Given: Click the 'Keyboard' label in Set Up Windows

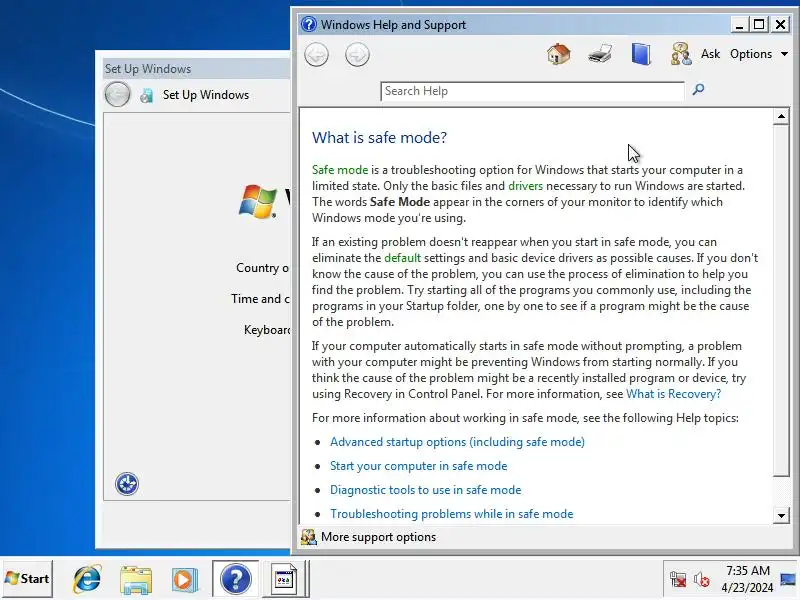Looking at the screenshot, I should coord(266,330).
